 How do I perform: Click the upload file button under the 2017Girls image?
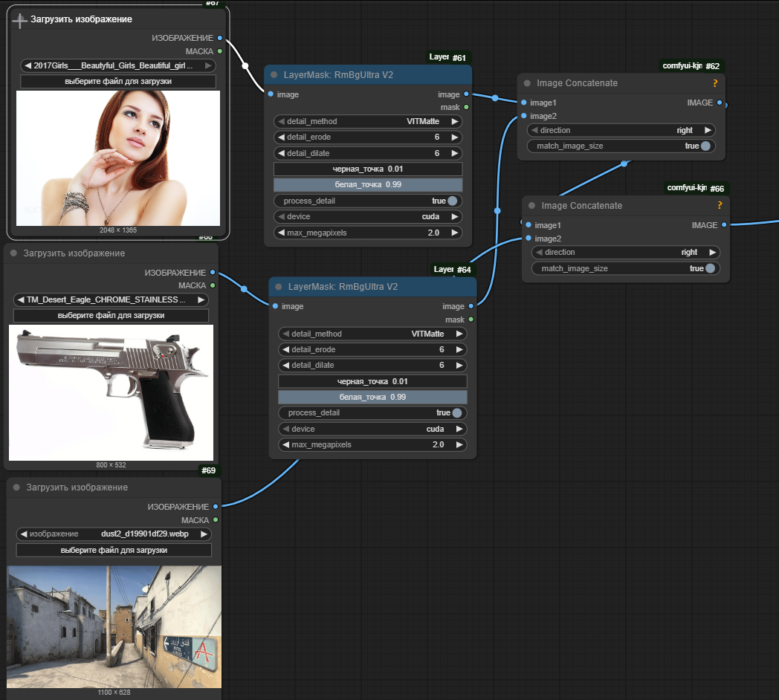[x=118, y=82]
